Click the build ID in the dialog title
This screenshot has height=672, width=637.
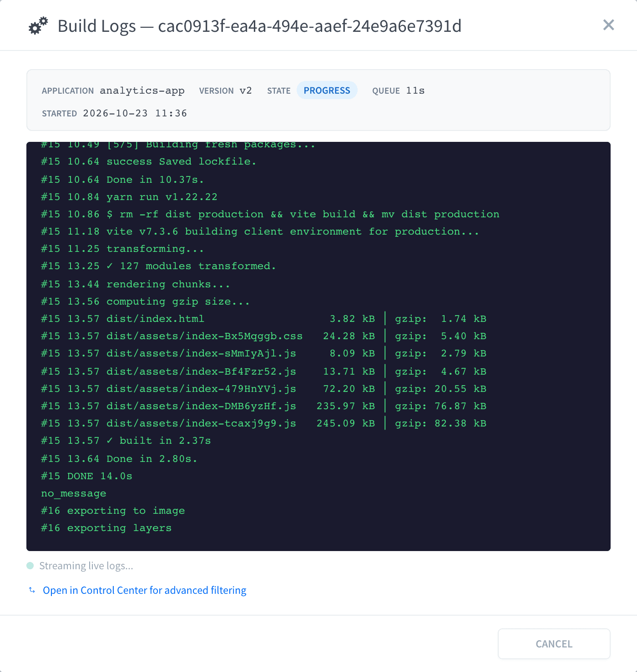click(x=310, y=26)
